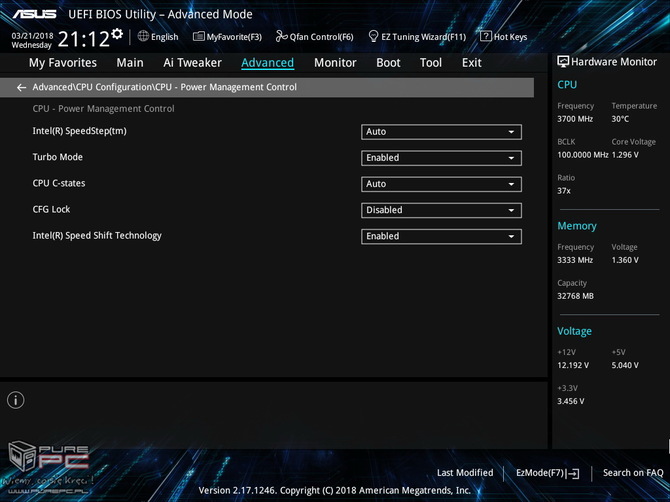Select the Advanced tab
Viewport: 670px width, 502px height.
267,63
